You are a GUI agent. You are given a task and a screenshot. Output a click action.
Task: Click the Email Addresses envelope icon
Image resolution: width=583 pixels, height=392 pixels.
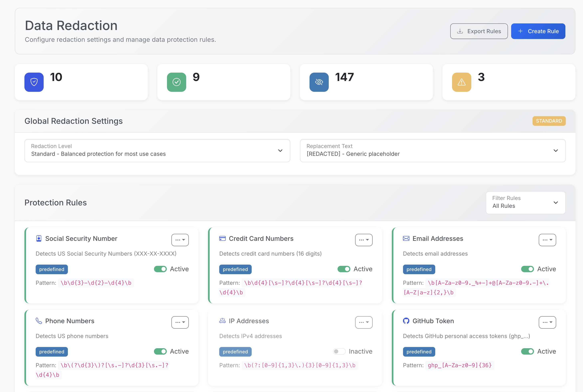tap(406, 238)
